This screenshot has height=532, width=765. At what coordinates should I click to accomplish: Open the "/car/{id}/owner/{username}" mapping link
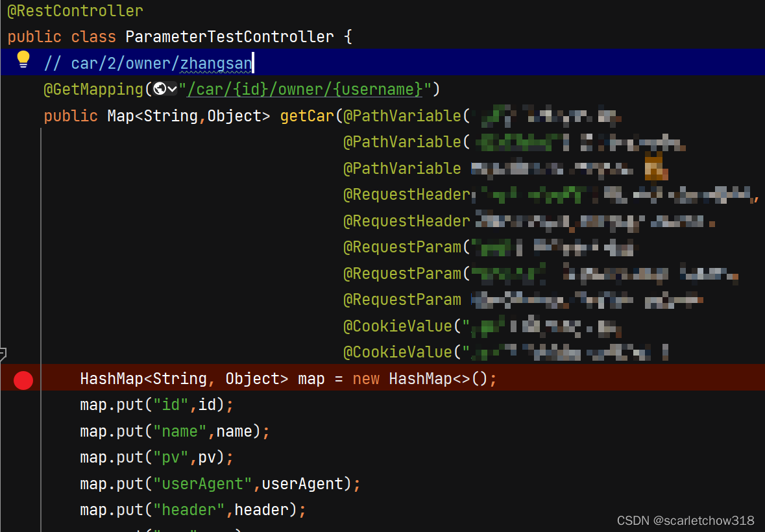[302, 89]
